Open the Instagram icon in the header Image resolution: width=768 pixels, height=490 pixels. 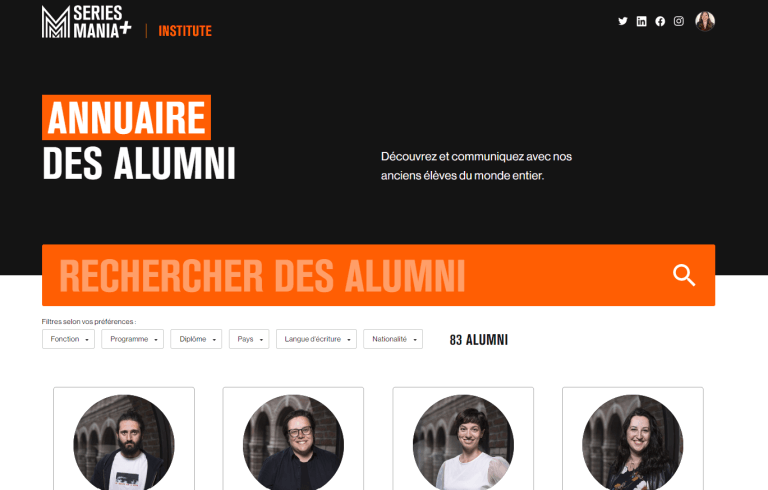coord(678,21)
